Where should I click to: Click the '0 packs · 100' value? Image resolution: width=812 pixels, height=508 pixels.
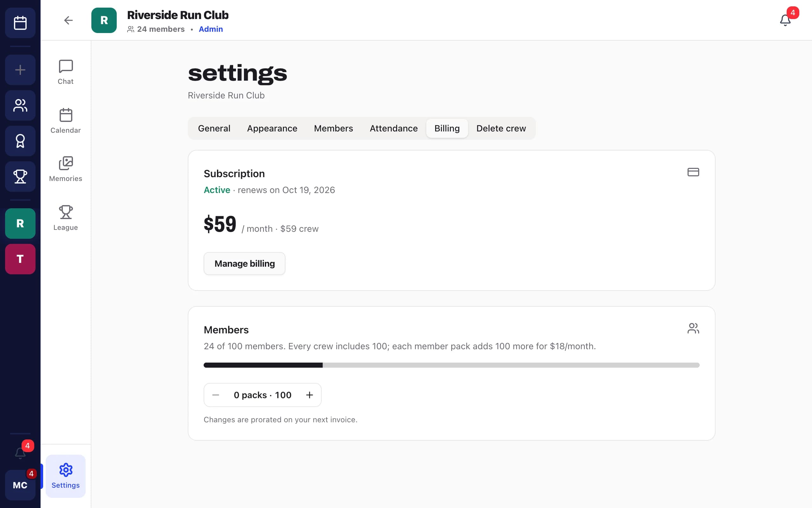click(x=262, y=395)
